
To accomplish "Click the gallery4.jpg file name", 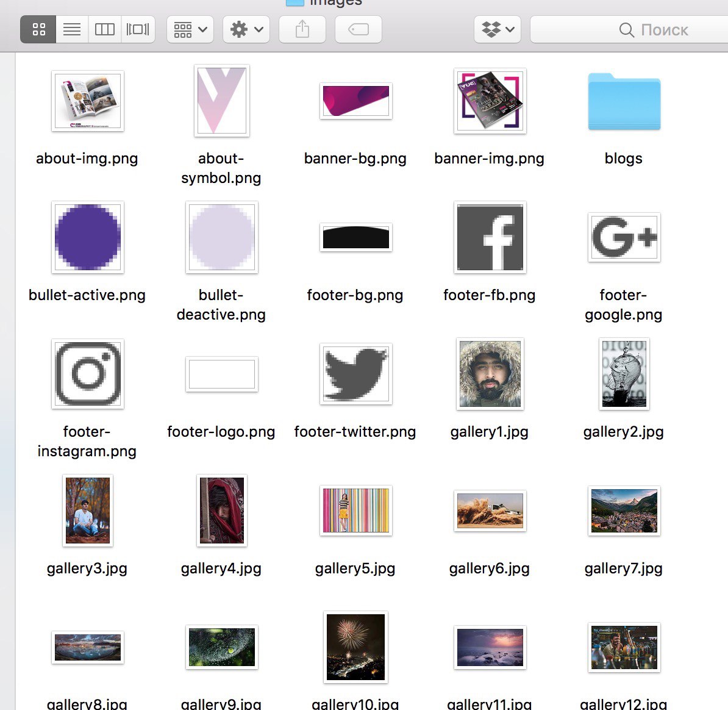I will [x=221, y=568].
